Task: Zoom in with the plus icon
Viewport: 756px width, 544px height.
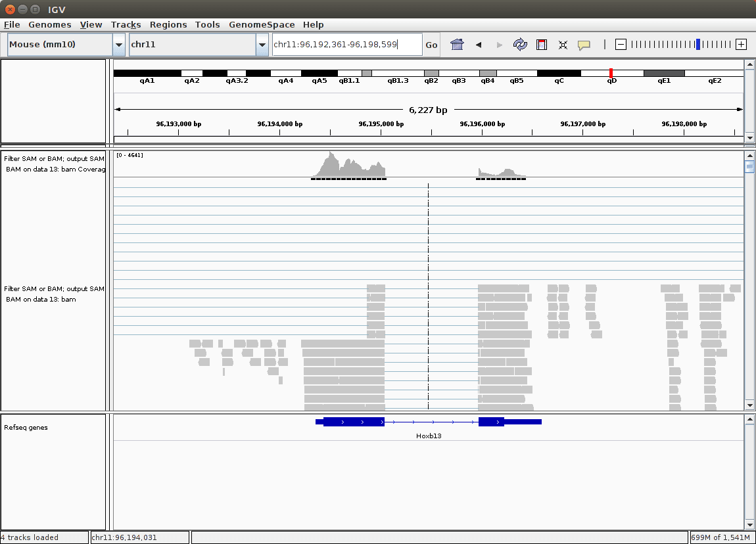Action: click(741, 45)
